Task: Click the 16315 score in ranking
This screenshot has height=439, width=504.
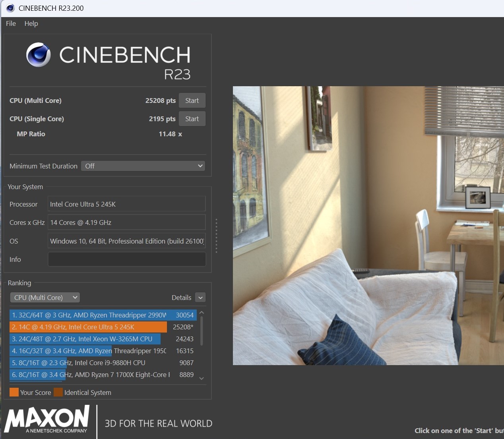Action: tap(185, 351)
